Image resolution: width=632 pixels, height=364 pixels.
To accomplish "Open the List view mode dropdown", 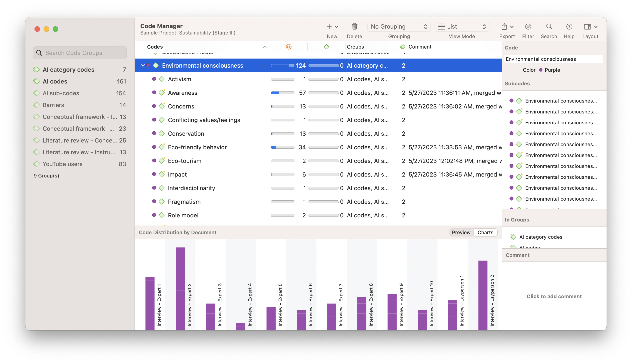I will pyautogui.click(x=462, y=27).
